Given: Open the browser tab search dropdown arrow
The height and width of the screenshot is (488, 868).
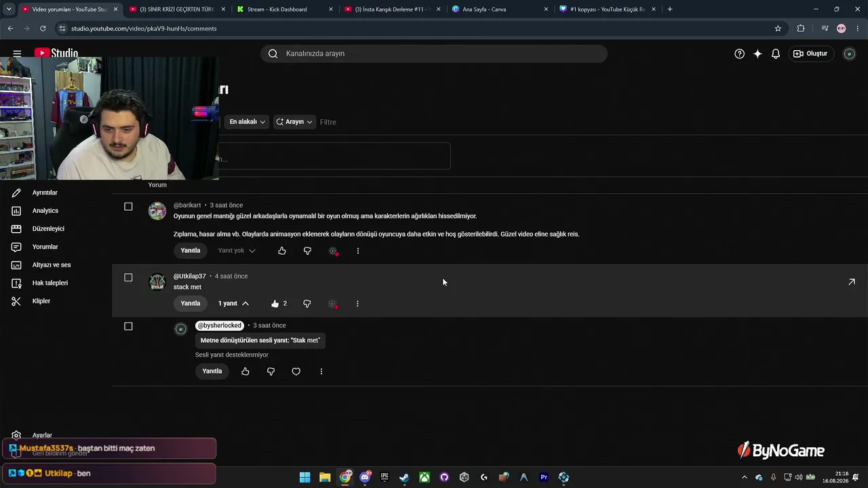Looking at the screenshot, I should pos(9,9).
